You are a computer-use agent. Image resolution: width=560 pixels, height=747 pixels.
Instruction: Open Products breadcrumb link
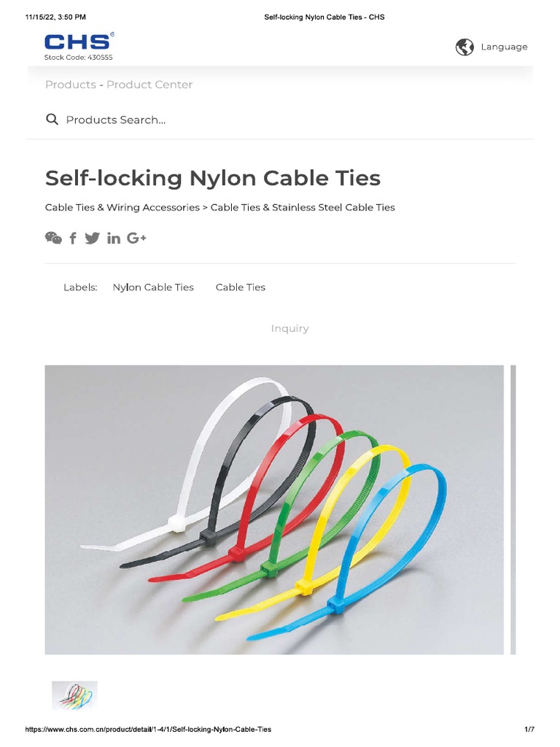tap(71, 85)
